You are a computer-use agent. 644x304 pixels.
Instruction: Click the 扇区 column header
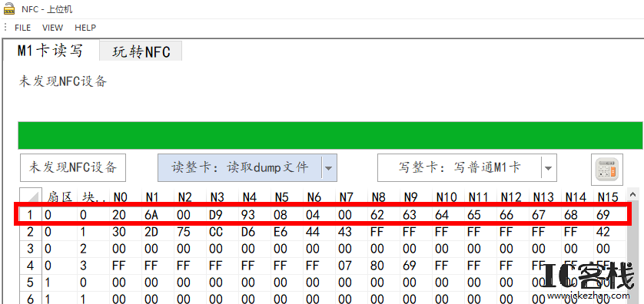[59, 197]
